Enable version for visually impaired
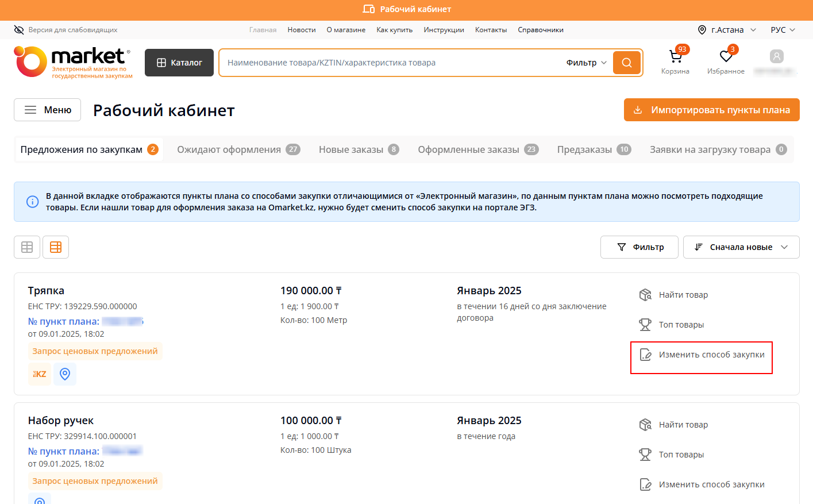The image size is (813, 504). click(65, 30)
